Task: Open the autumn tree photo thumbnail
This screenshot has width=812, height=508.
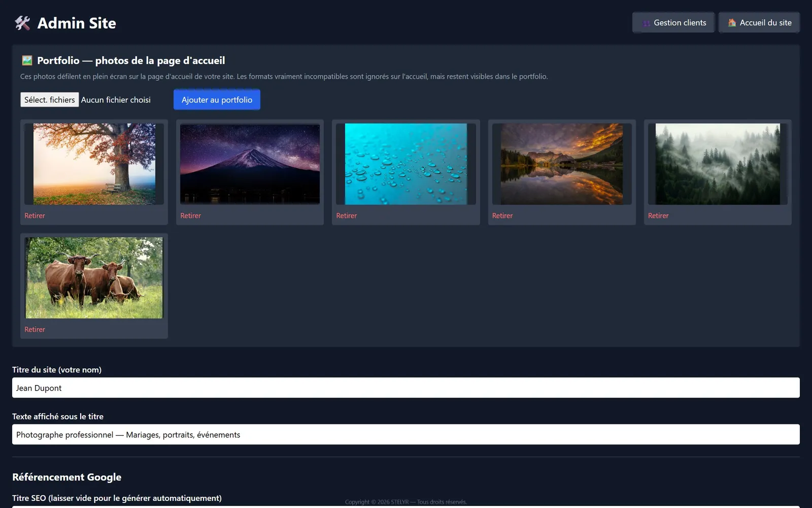Action: [x=94, y=164]
